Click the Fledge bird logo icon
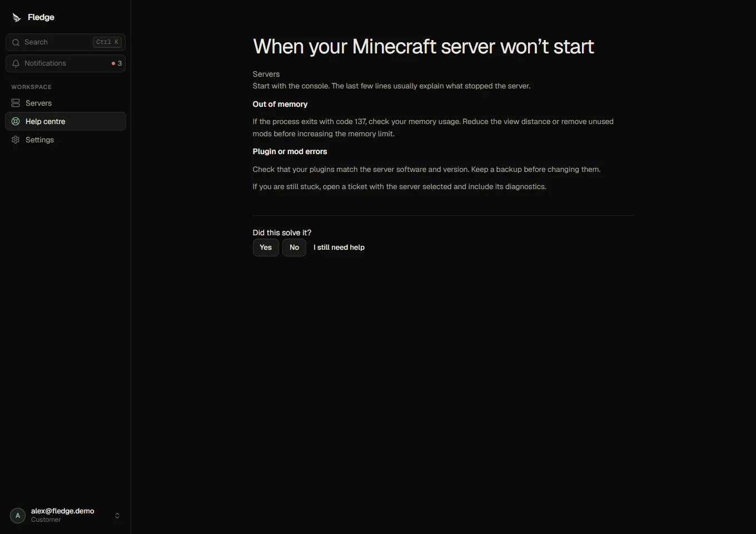This screenshot has width=756, height=534. 17,17
